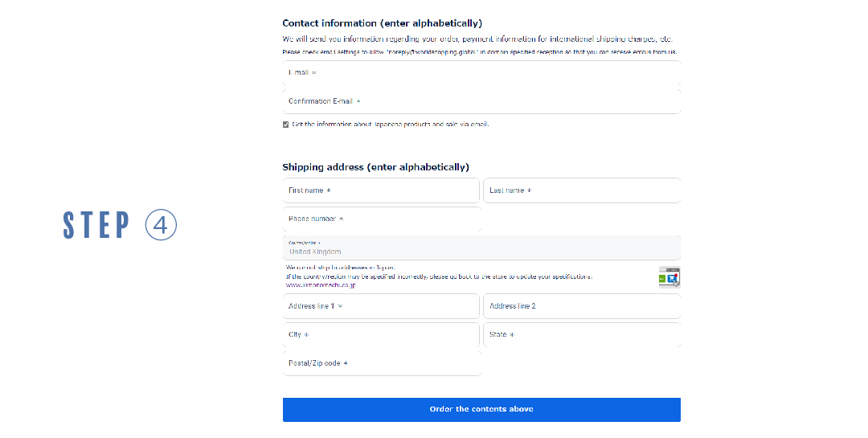
Task: Click the Shipping address section heading
Action: pos(375,167)
